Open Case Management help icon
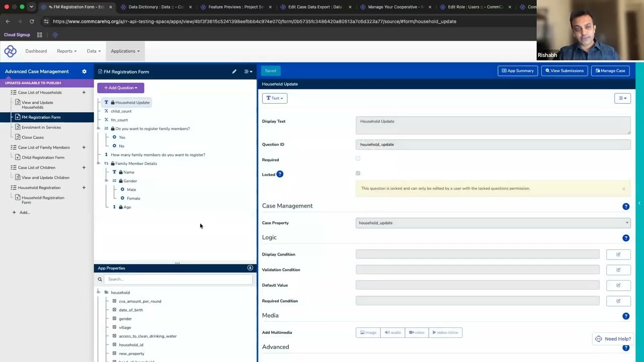The image size is (644, 362). (x=626, y=206)
